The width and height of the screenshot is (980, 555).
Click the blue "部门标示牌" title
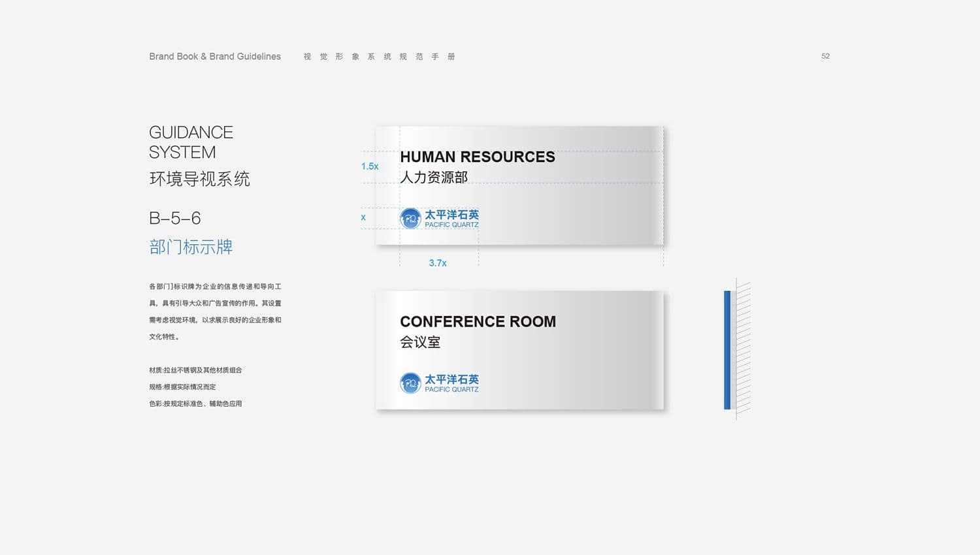click(191, 247)
